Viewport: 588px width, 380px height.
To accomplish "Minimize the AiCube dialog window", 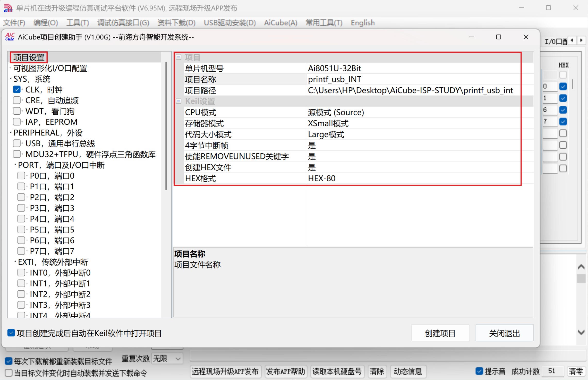I will 472,37.
